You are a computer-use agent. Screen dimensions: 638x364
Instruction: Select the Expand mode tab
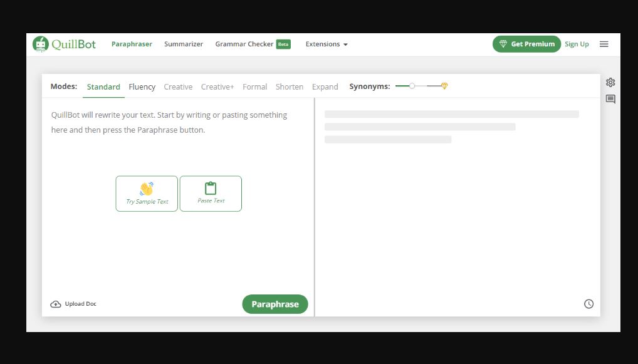(325, 86)
